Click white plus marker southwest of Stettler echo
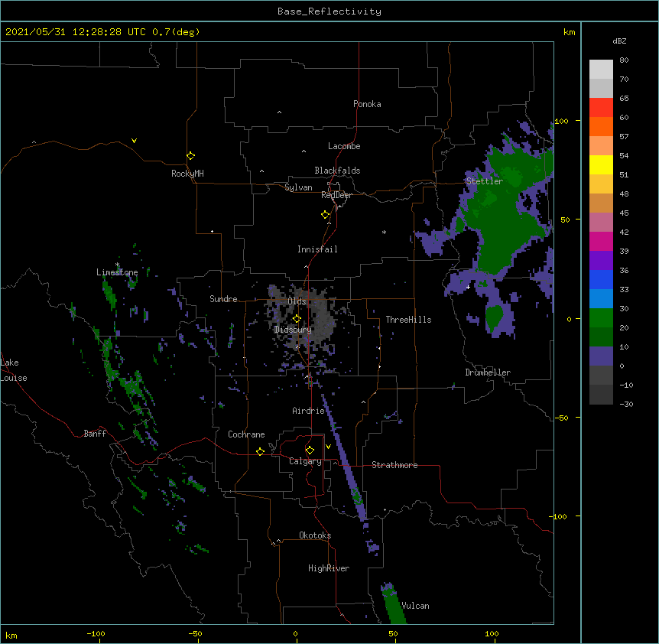 pos(468,287)
